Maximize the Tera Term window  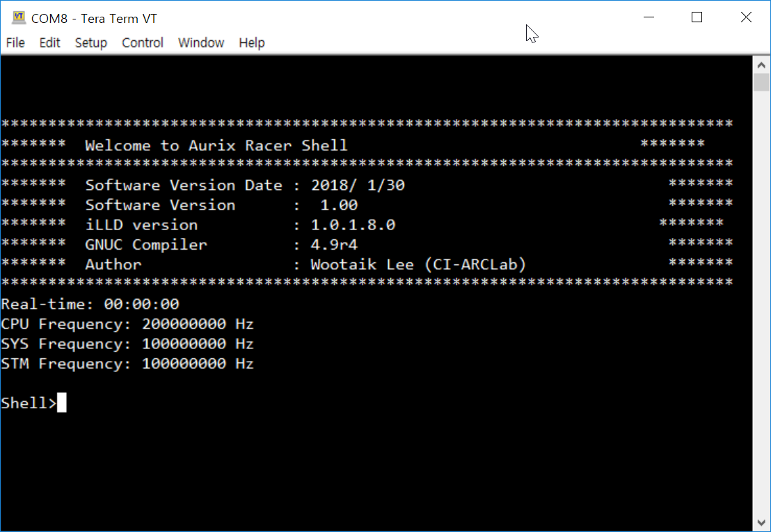click(697, 17)
